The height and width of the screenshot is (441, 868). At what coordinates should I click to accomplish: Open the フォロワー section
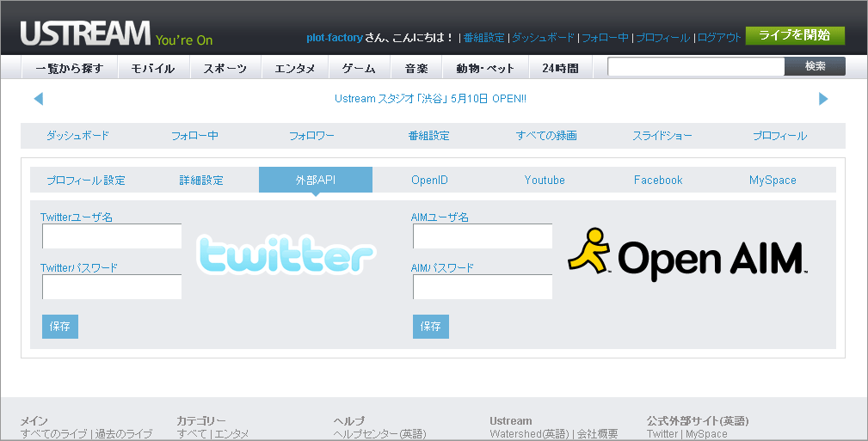point(311,136)
